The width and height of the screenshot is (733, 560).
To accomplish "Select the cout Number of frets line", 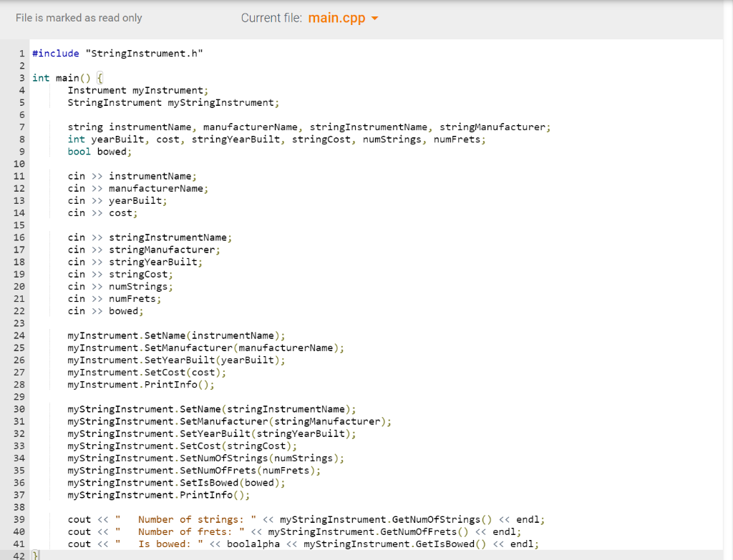I will click(215, 531).
